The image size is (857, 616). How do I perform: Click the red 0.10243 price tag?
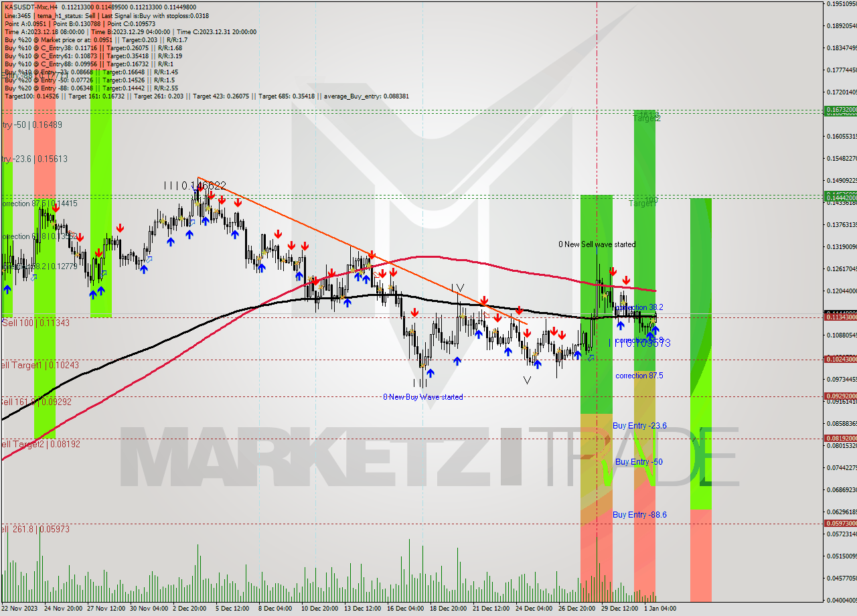pos(841,360)
